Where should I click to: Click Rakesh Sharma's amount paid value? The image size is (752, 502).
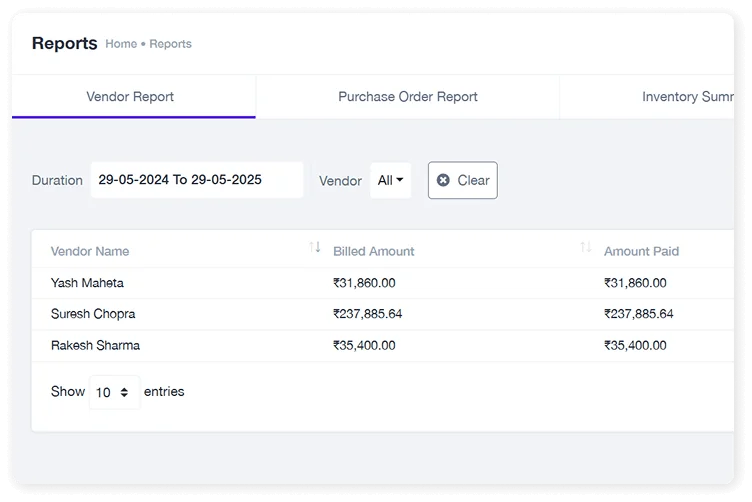[x=635, y=346]
